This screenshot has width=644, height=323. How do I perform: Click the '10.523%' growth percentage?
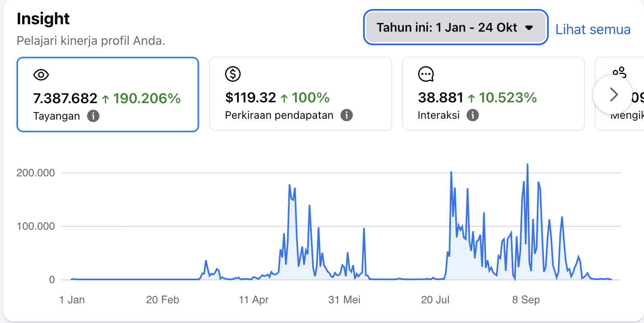pos(508,98)
